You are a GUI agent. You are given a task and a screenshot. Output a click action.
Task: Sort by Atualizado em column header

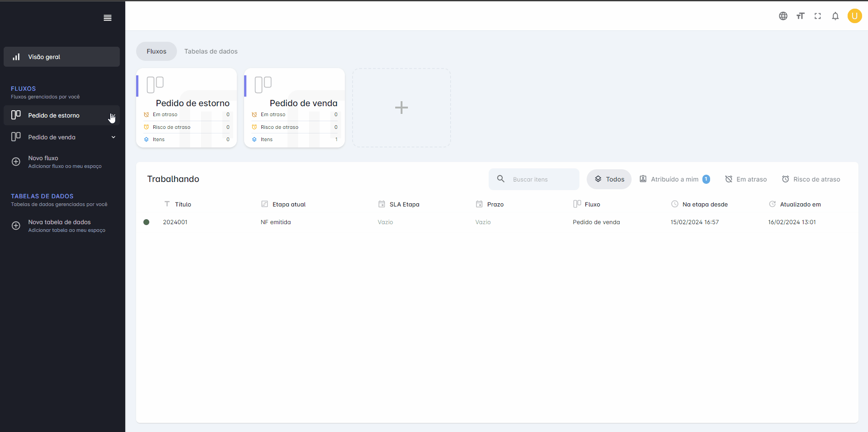[794, 204]
